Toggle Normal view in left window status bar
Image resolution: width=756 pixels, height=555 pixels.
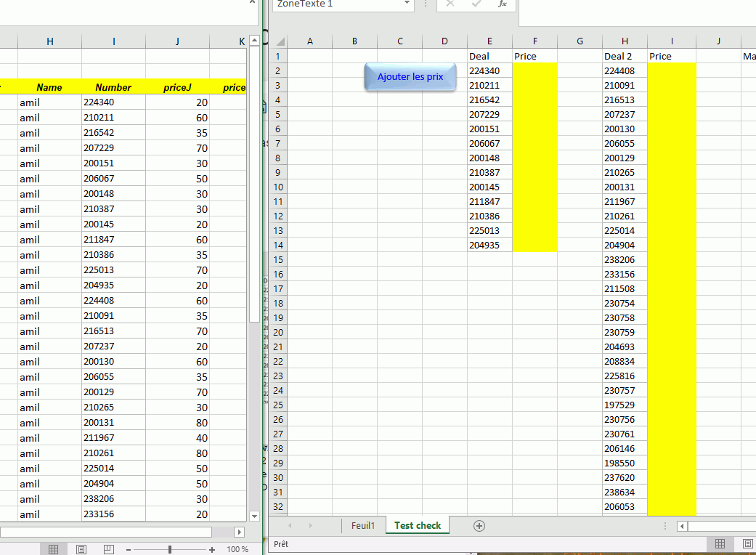click(53, 549)
